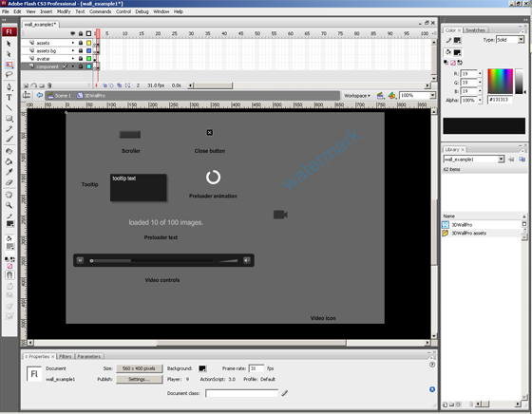Click back arrow in the edit bar
532x414 pixels.
click(39, 95)
